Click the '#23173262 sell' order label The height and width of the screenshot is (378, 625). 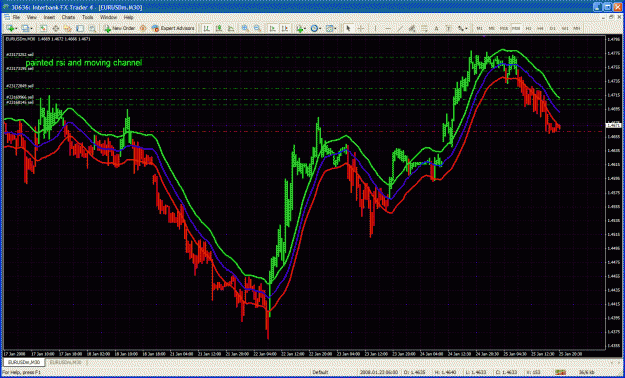tap(19, 55)
